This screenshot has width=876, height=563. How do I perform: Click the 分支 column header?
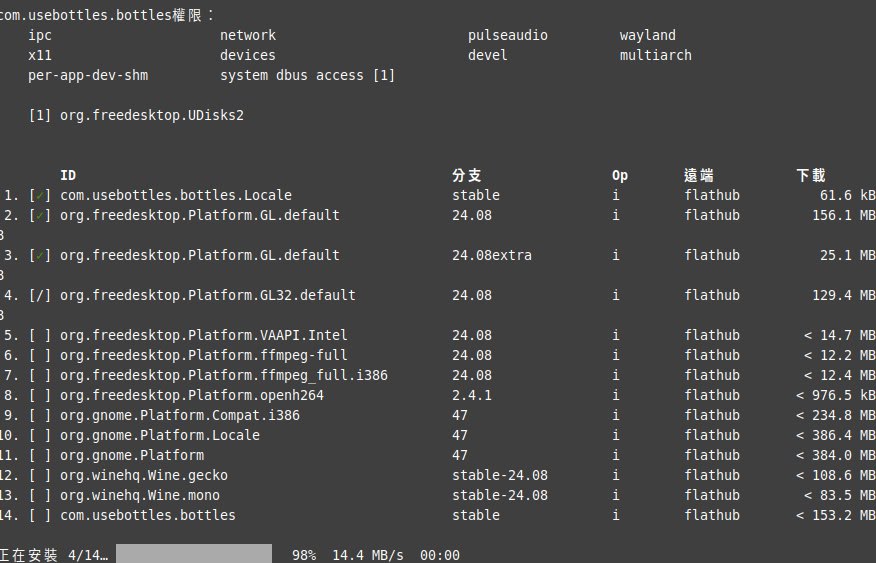pos(467,175)
